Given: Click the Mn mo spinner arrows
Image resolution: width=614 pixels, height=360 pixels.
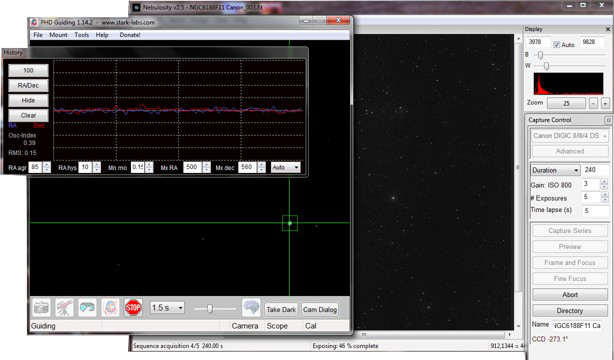Looking at the screenshot, I should pyautogui.click(x=149, y=167).
